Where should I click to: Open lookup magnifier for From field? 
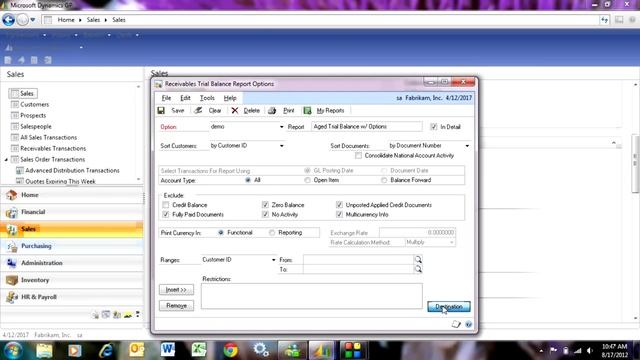point(418,260)
